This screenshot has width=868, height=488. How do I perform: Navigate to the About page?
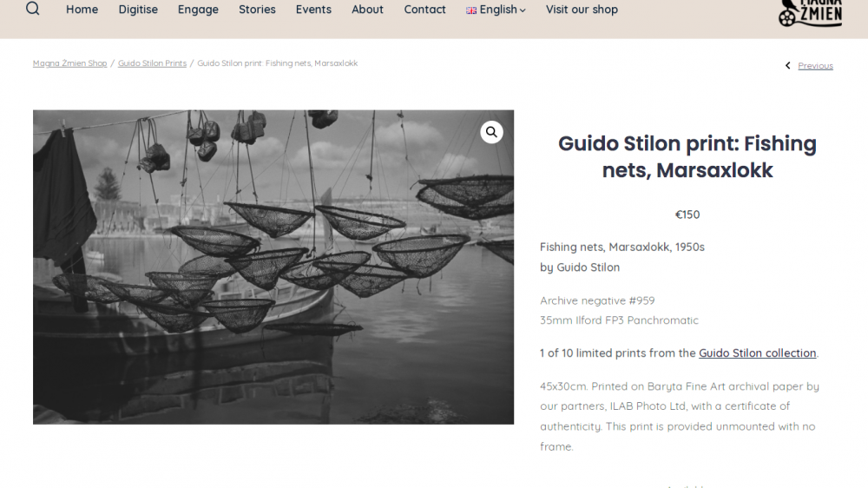click(367, 10)
